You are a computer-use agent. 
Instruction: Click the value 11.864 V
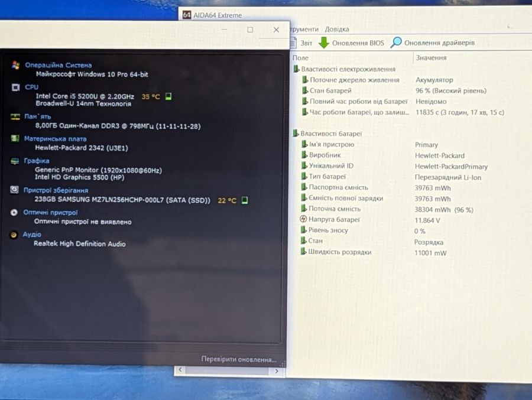coord(427,220)
